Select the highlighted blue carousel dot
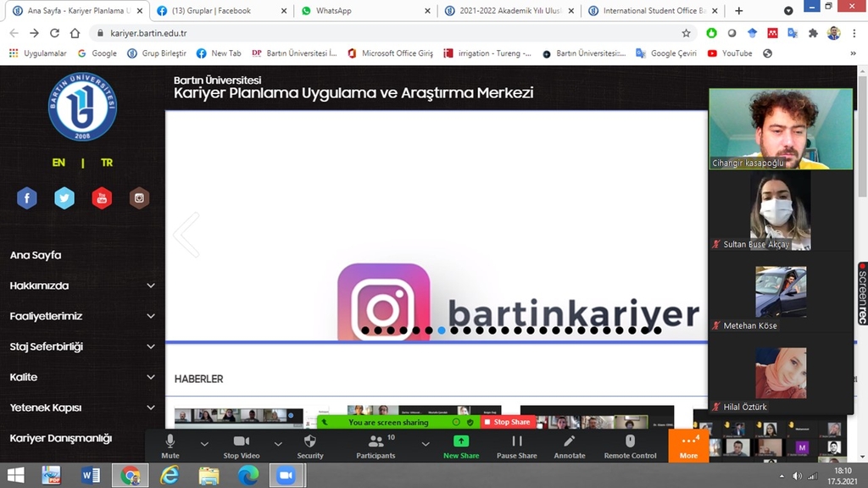The image size is (868, 488). tap(441, 330)
